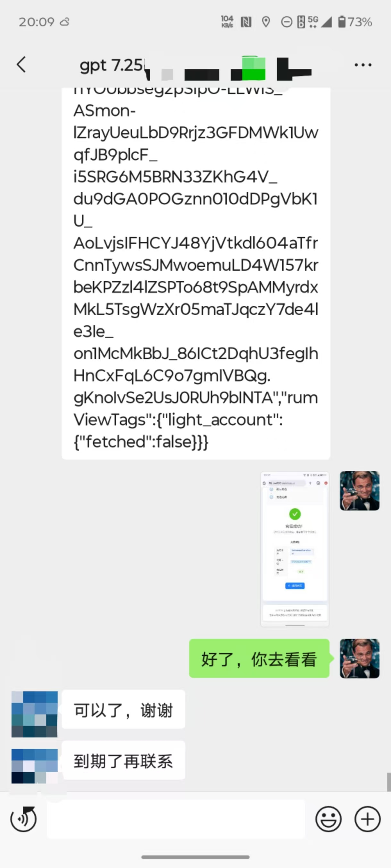Open the plus attachments panel
391x868 pixels.
point(367,819)
